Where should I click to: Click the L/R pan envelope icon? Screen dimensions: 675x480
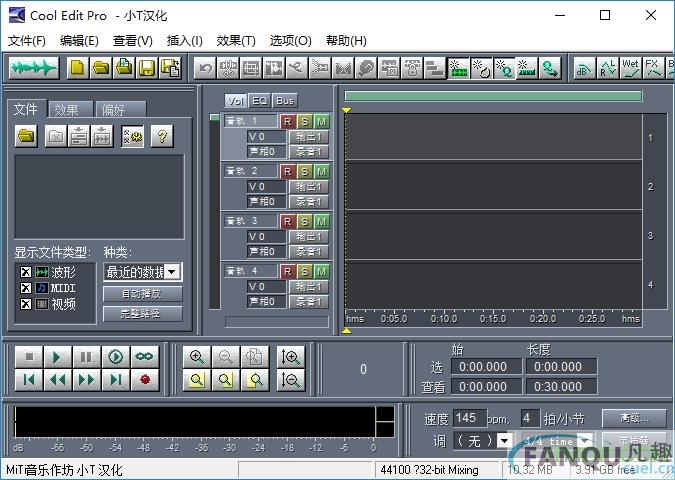(608, 68)
